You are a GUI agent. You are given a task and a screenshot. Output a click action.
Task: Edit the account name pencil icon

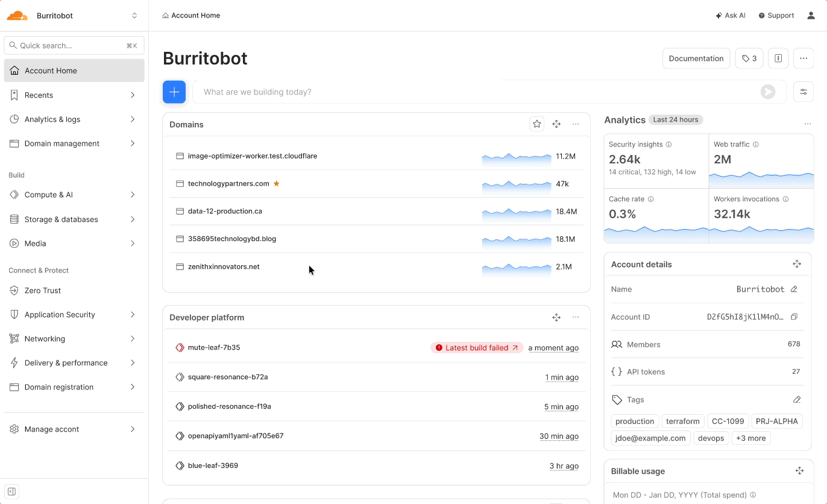(794, 289)
